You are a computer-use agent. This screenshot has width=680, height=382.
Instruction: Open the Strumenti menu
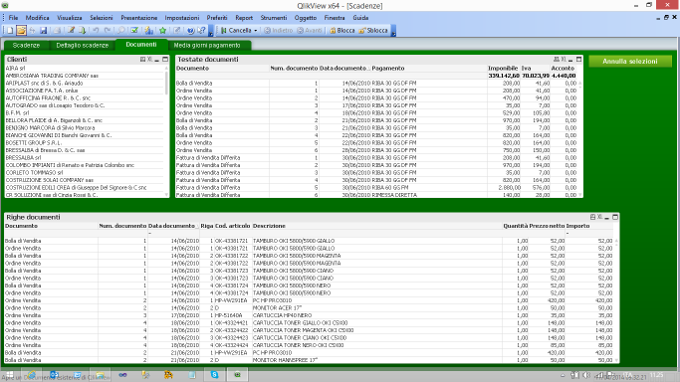(x=274, y=18)
